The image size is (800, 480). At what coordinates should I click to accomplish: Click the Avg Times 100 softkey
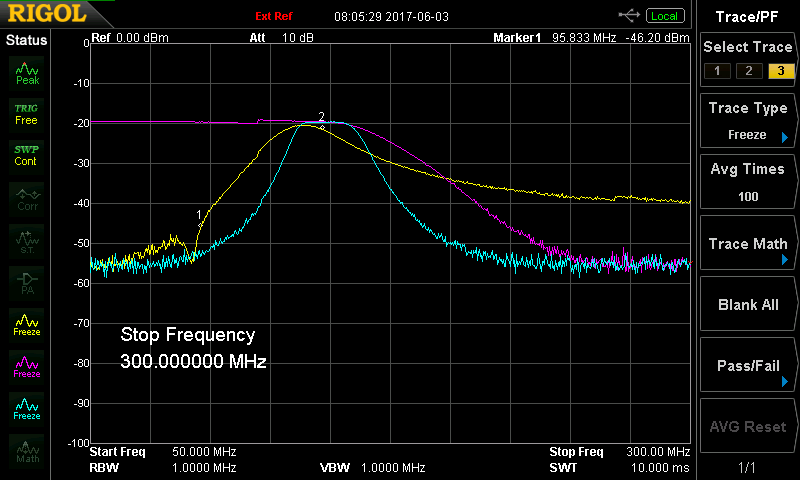tap(747, 183)
